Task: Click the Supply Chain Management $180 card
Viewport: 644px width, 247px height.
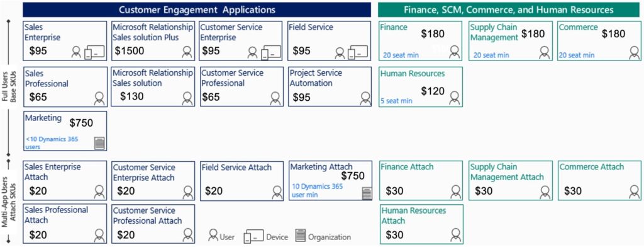Action: coord(509,41)
